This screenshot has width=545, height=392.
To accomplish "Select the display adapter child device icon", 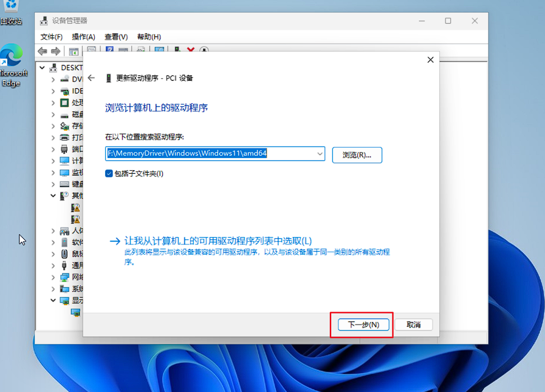I will click(x=75, y=312).
